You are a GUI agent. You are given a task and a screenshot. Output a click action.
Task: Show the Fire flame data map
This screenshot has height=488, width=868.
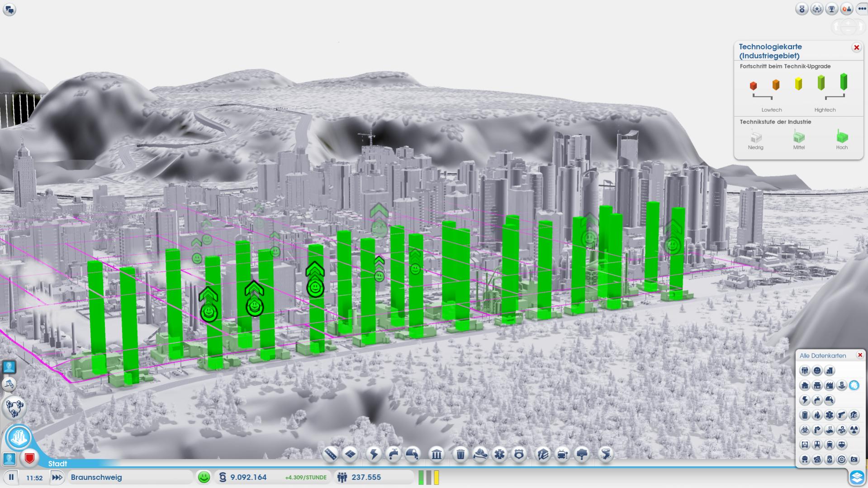[x=817, y=415]
